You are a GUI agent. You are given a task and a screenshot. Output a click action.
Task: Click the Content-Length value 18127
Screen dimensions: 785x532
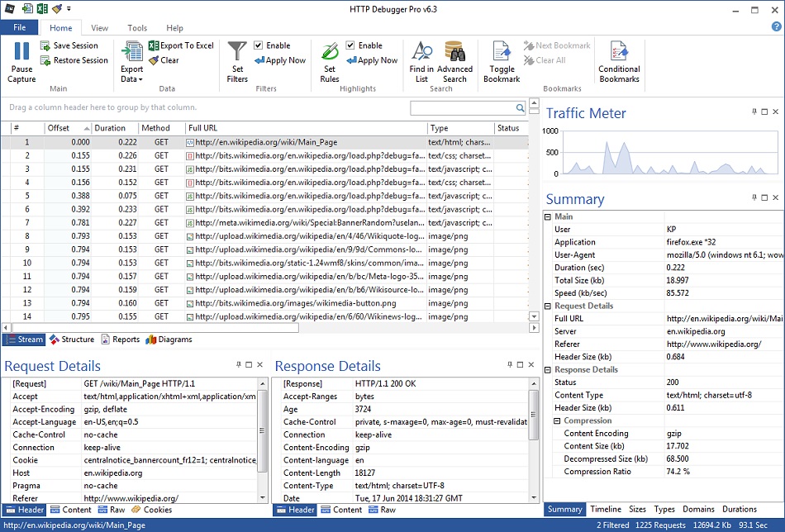point(365,473)
